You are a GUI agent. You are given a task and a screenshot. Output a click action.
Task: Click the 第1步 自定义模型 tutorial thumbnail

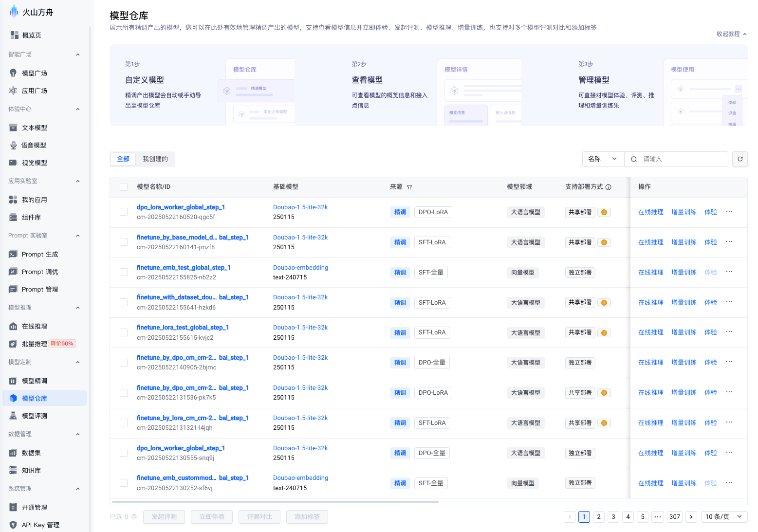pos(256,92)
